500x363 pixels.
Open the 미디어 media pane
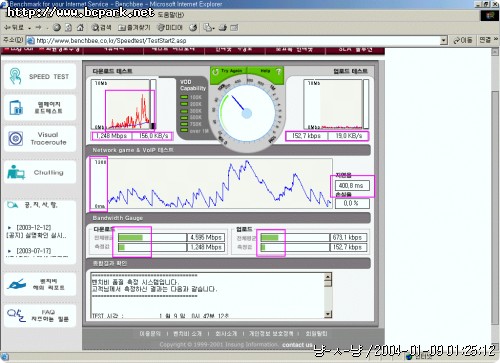point(170,28)
